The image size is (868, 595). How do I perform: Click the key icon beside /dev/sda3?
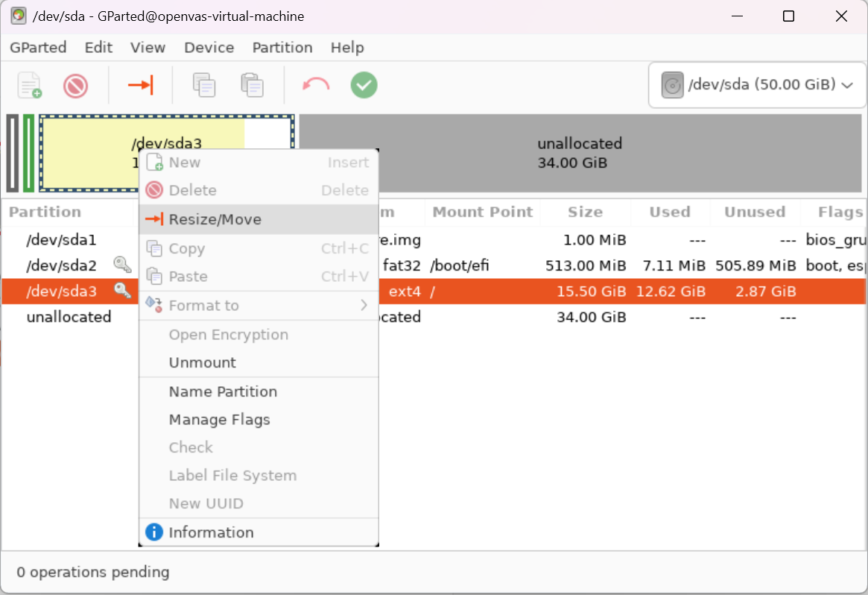122,290
